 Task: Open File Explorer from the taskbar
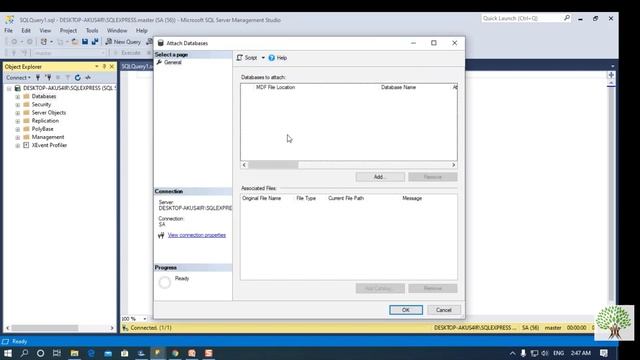74,353
